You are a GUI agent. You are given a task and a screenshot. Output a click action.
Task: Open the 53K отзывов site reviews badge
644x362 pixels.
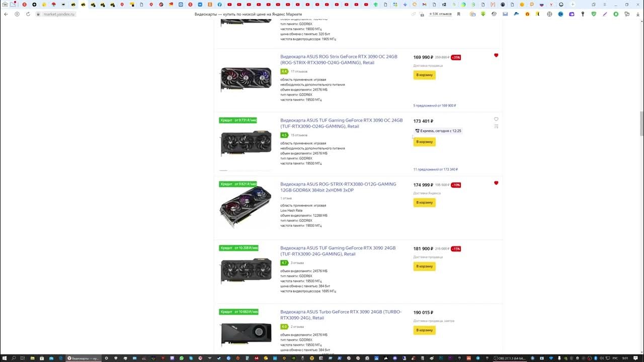[x=440, y=14]
